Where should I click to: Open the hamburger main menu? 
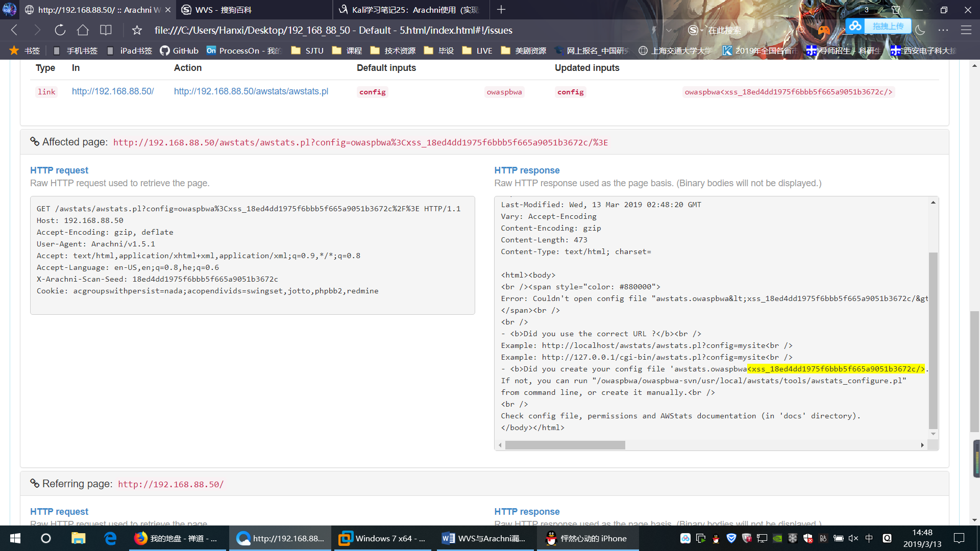(966, 30)
